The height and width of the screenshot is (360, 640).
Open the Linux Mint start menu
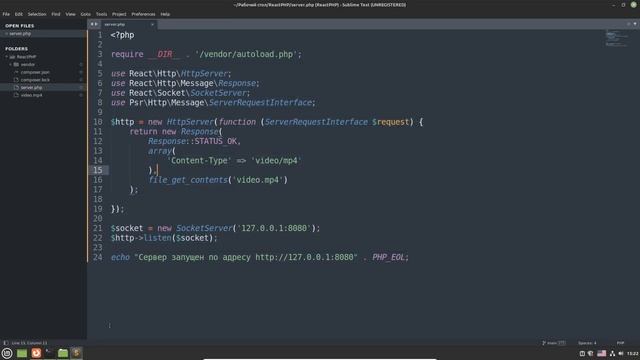[x=7, y=353]
